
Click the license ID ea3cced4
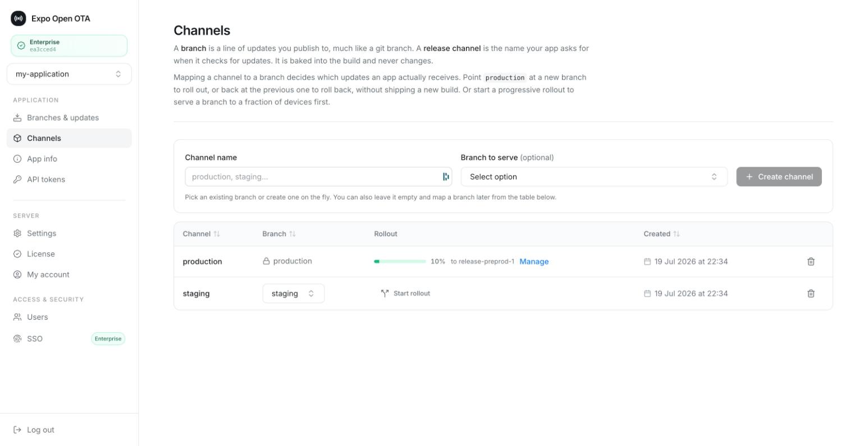tap(43, 49)
